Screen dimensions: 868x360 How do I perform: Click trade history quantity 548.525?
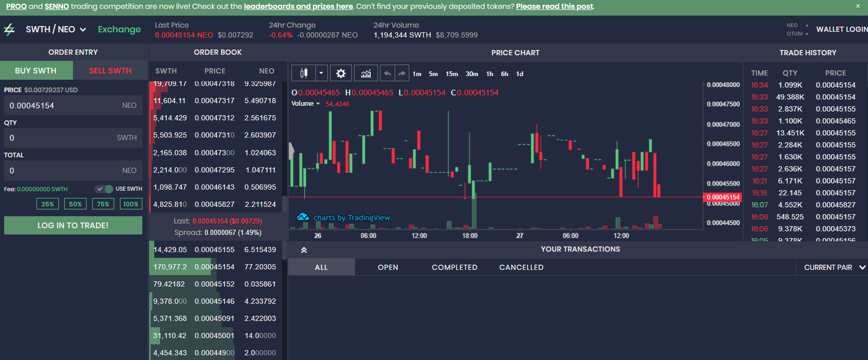[790, 217]
